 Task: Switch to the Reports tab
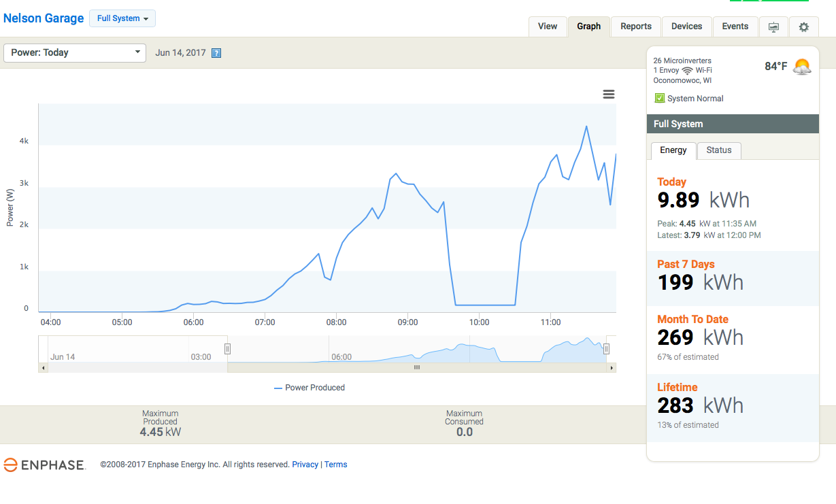click(636, 27)
